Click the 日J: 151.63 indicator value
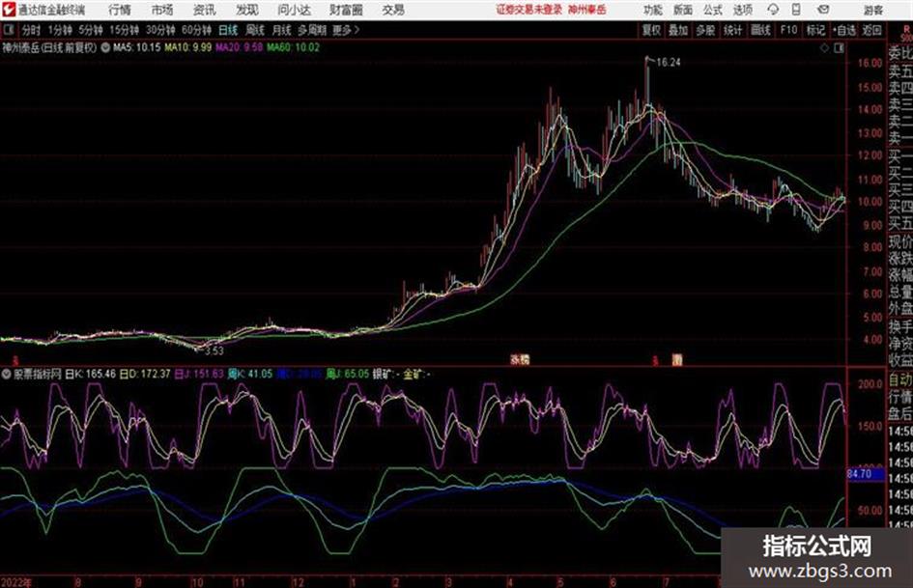Screen dimensions: 913x588 tap(199, 374)
